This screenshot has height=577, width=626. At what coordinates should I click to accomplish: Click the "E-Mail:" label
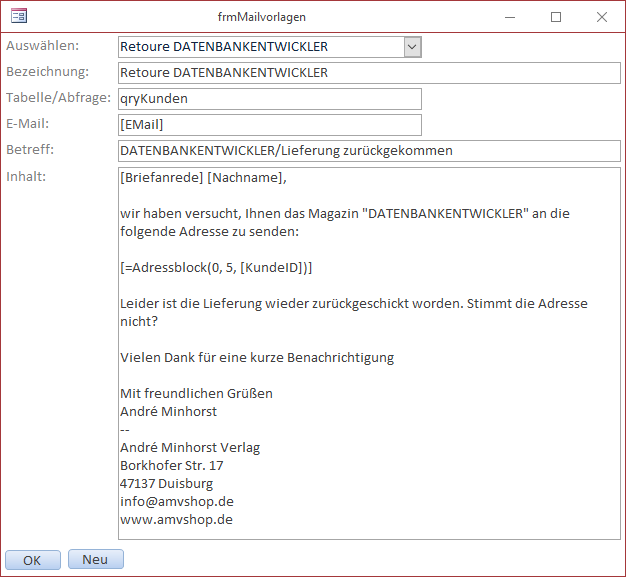(28, 124)
